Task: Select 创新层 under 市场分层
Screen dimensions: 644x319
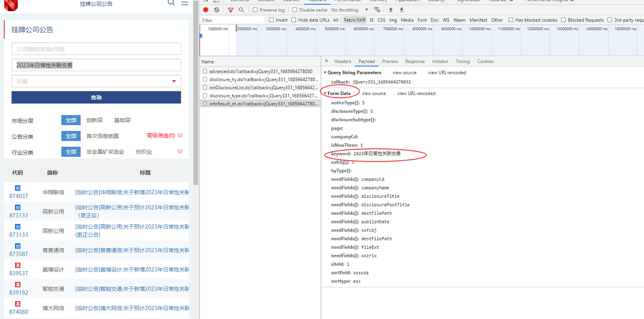Action: (x=94, y=120)
